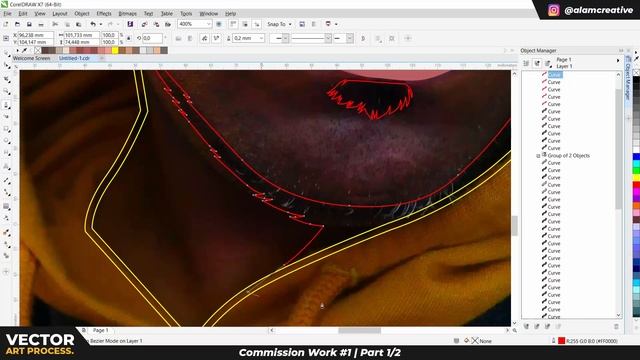Select the Polygon tool in toolbox
640x360 pixels.
tap(7, 153)
